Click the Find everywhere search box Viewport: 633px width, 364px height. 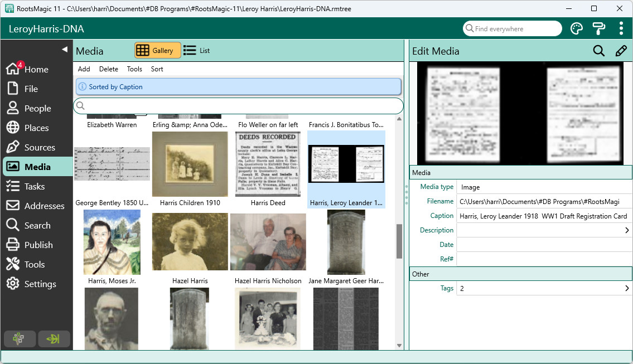(513, 28)
